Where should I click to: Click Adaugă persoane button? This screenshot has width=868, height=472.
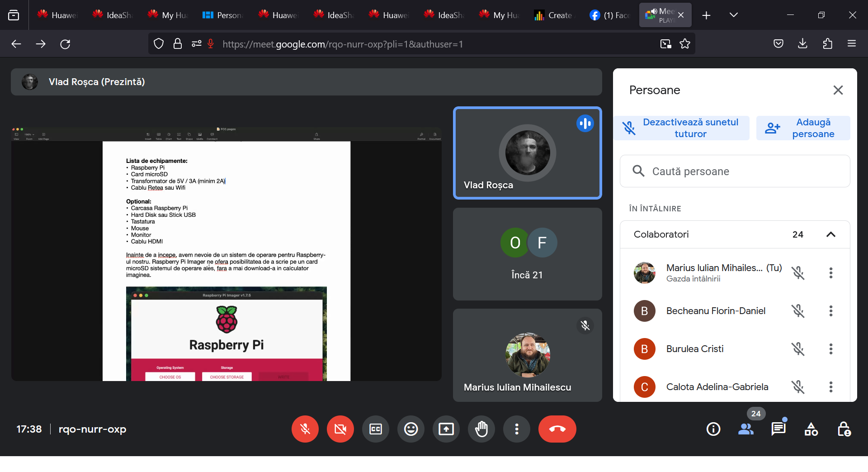[x=803, y=128]
